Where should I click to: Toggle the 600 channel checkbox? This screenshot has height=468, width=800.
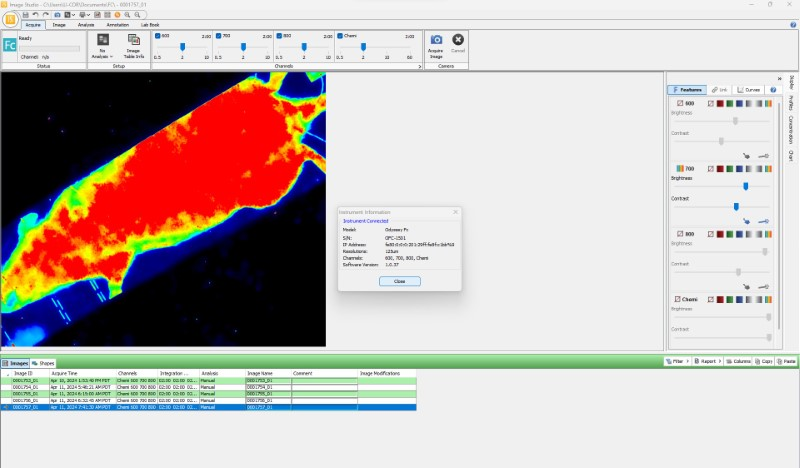tap(158, 36)
